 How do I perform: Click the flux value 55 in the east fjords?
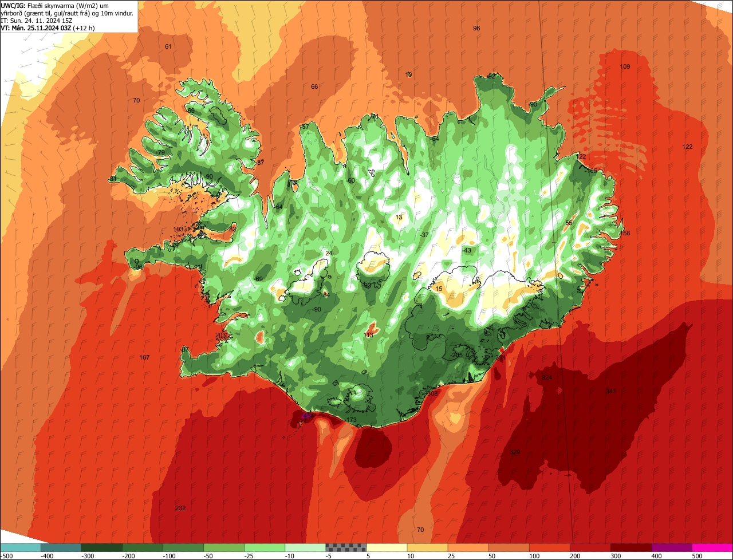coord(569,223)
